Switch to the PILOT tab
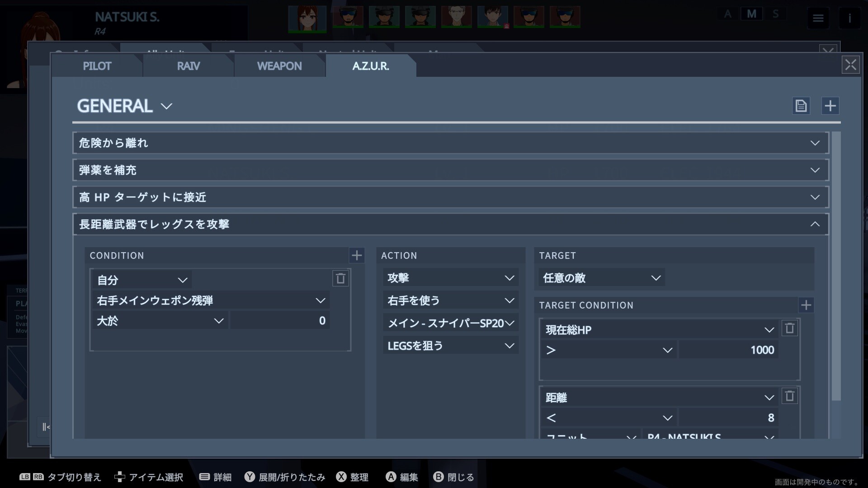868x488 pixels. 97,66
